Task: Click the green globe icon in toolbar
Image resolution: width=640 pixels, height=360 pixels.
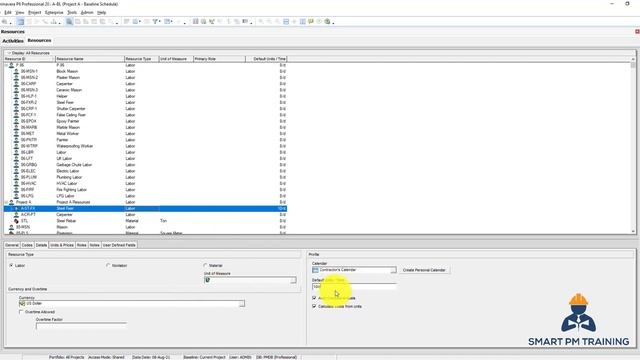Action: pos(327,22)
